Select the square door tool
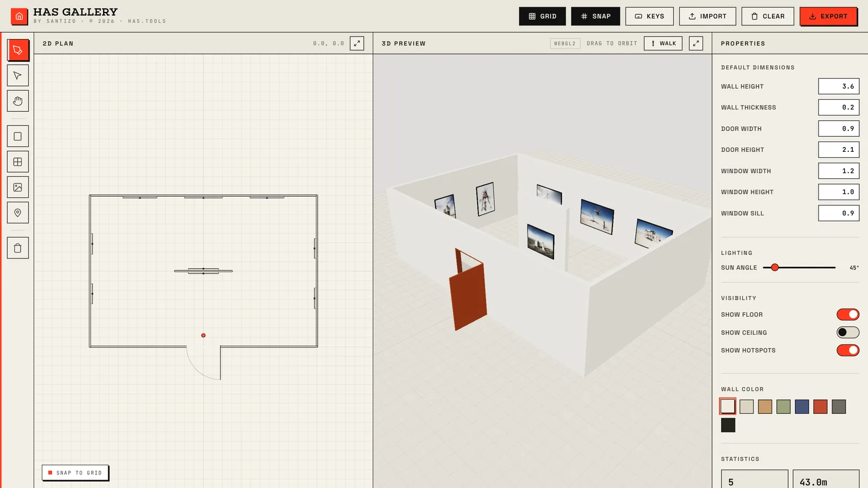Viewport: 868px width, 488px height. coord(18,136)
